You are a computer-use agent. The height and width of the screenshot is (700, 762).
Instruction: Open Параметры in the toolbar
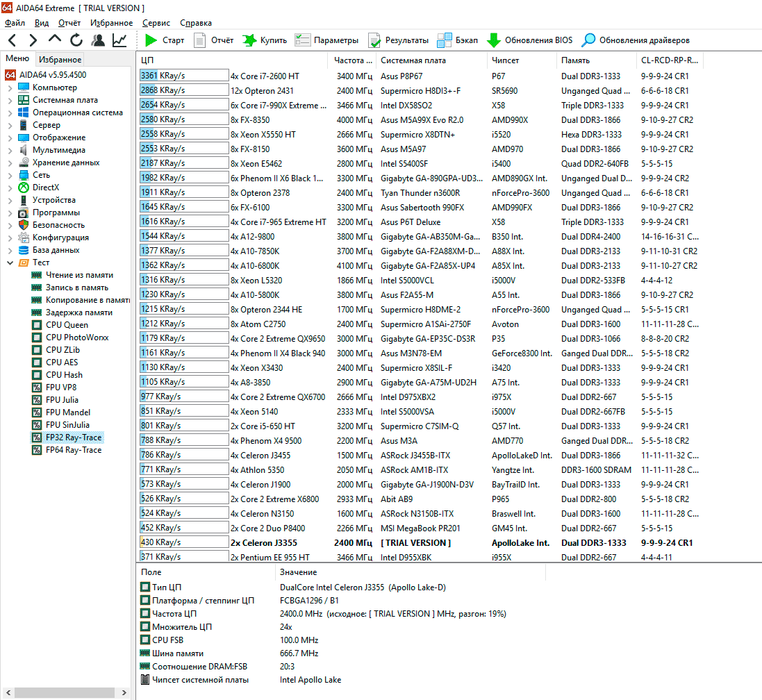tap(326, 40)
